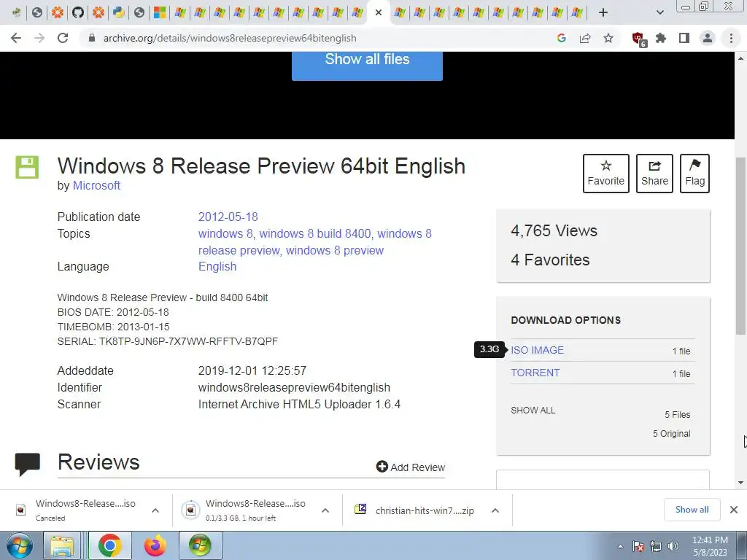Open the tab search dropdown chevron
Screen dimensions: 747x560
click(x=659, y=12)
